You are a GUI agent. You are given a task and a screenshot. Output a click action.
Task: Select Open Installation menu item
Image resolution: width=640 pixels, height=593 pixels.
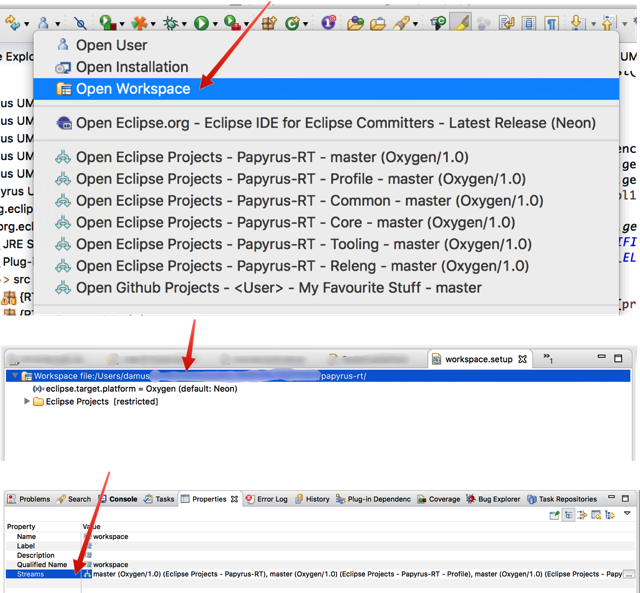click(326, 67)
